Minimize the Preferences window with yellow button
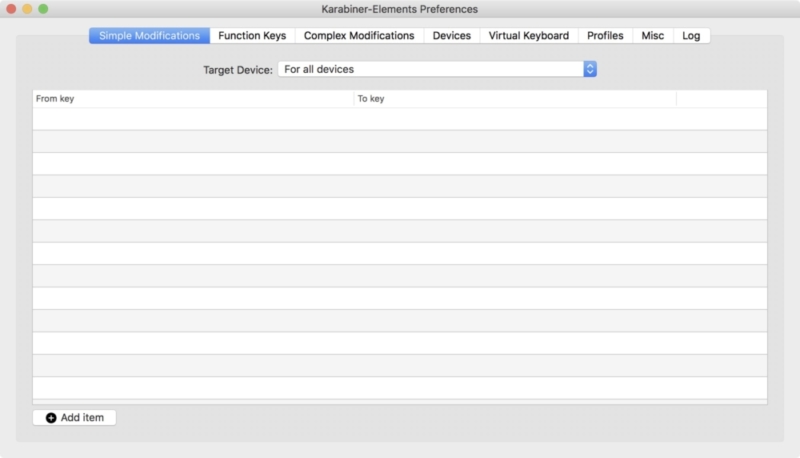The image size is (800, 458). [x=28, y=9]
